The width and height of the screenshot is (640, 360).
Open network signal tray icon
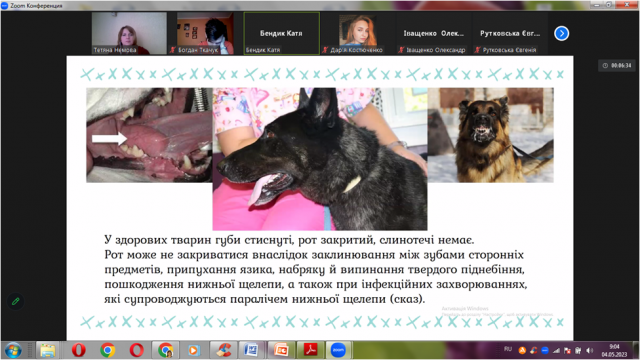(x=556, y=350)
